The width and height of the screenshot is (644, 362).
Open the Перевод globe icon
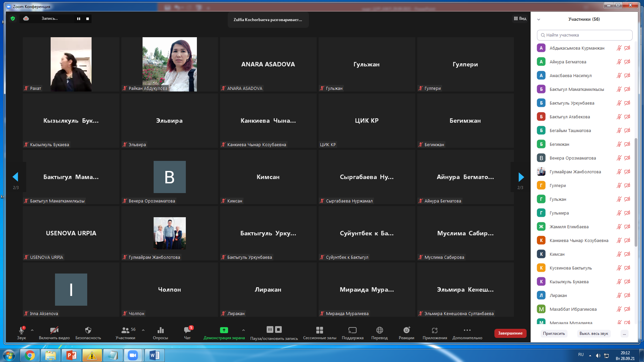379,331
